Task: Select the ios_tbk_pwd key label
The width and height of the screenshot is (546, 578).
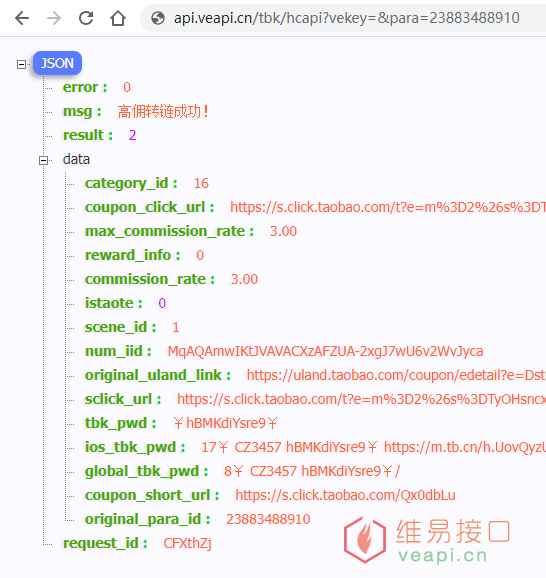Action: (x=135, y=447)
